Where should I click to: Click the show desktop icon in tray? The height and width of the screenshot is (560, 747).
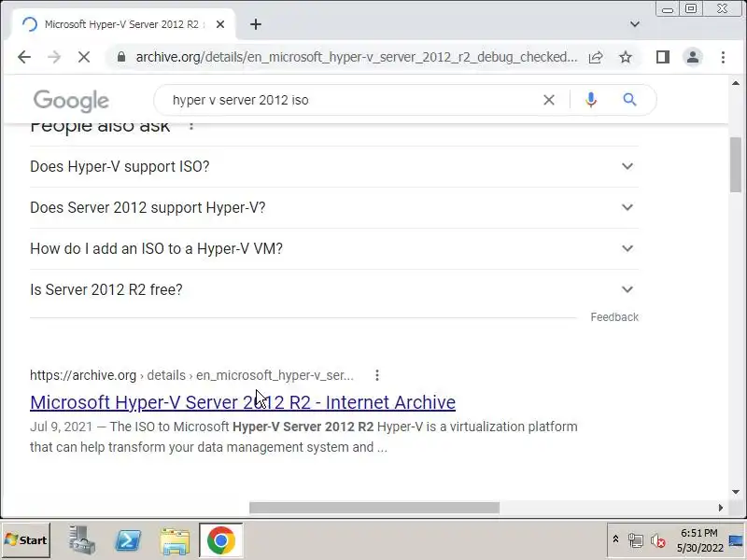pos(736,540)
